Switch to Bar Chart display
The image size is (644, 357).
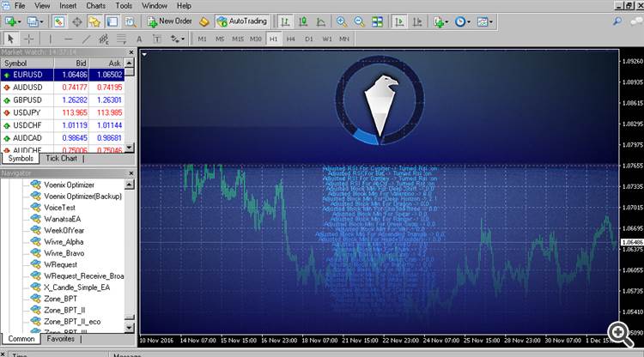(x=285, y=21)
